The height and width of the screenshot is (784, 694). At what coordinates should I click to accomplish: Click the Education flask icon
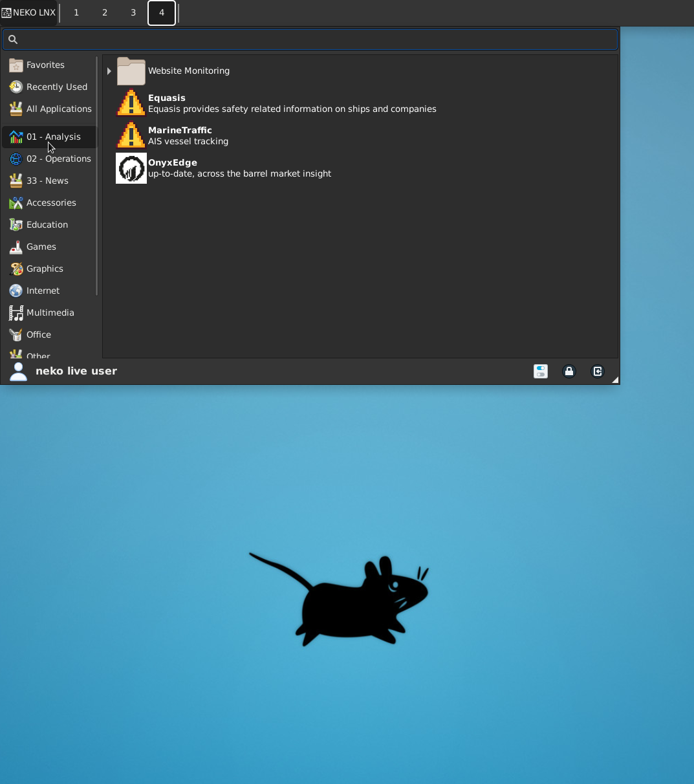[16, 224]
